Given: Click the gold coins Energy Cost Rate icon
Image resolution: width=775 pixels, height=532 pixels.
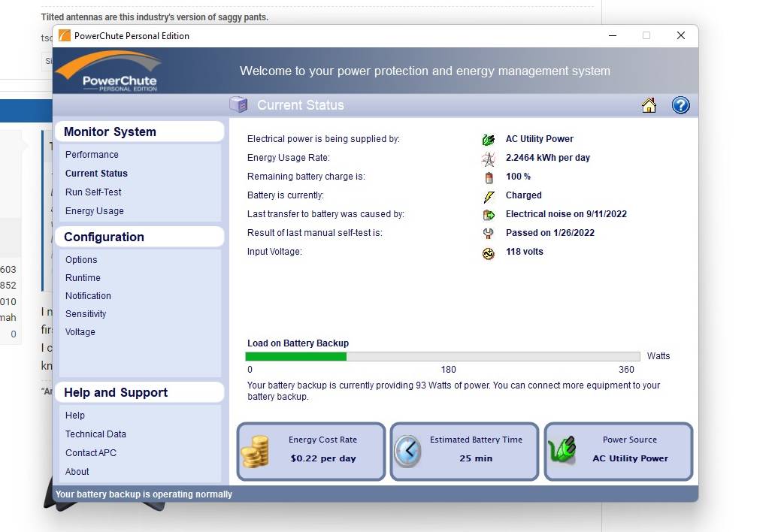Looking at the screenshot, I should (x=256, y=451).
